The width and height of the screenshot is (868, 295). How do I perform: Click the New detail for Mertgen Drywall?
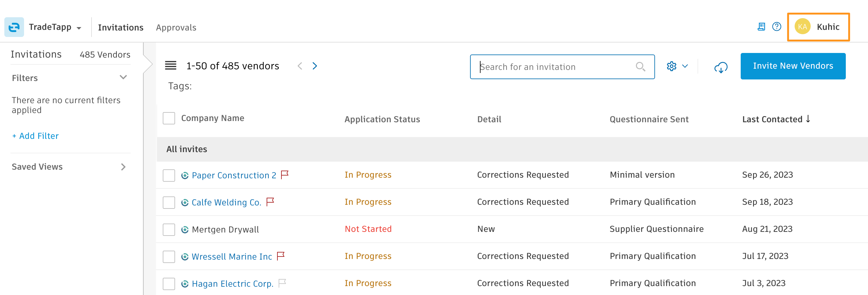(486, 229)
